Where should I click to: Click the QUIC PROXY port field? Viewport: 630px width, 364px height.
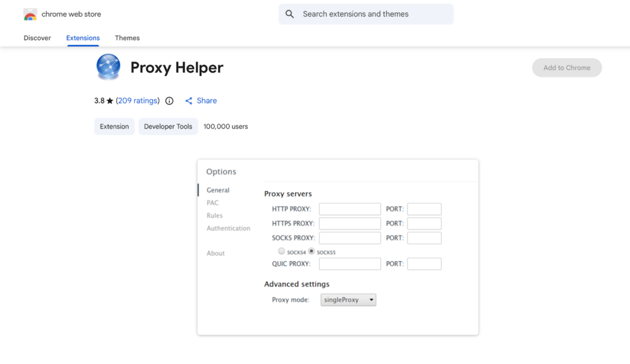pos(424,264)
